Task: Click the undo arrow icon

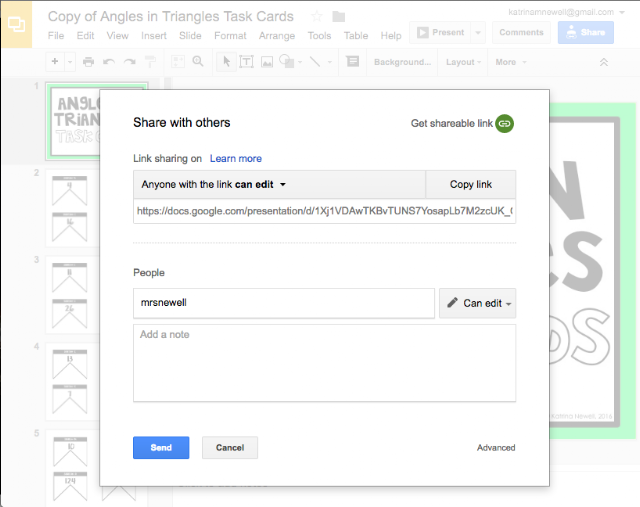Action: click(109, 62)
